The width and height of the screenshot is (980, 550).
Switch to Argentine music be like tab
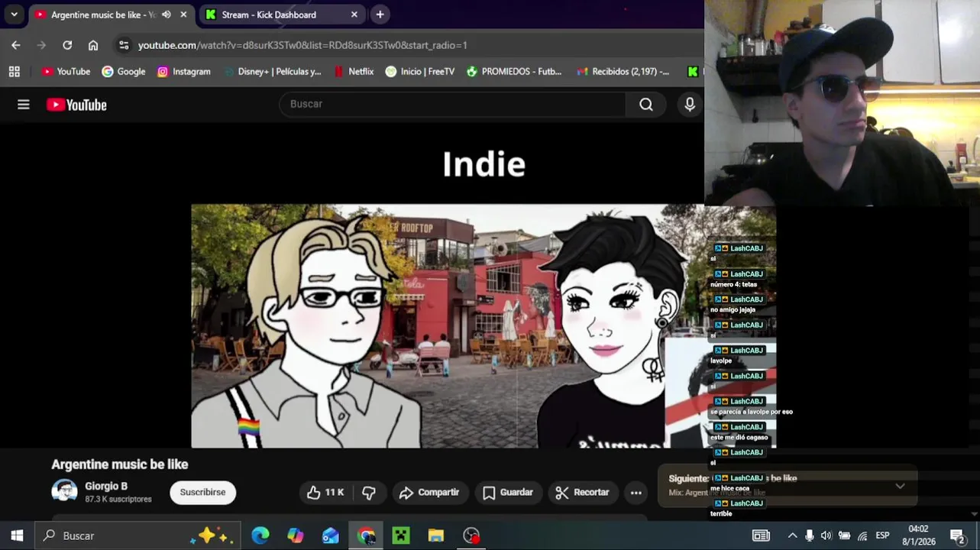[x=103, y=15]
